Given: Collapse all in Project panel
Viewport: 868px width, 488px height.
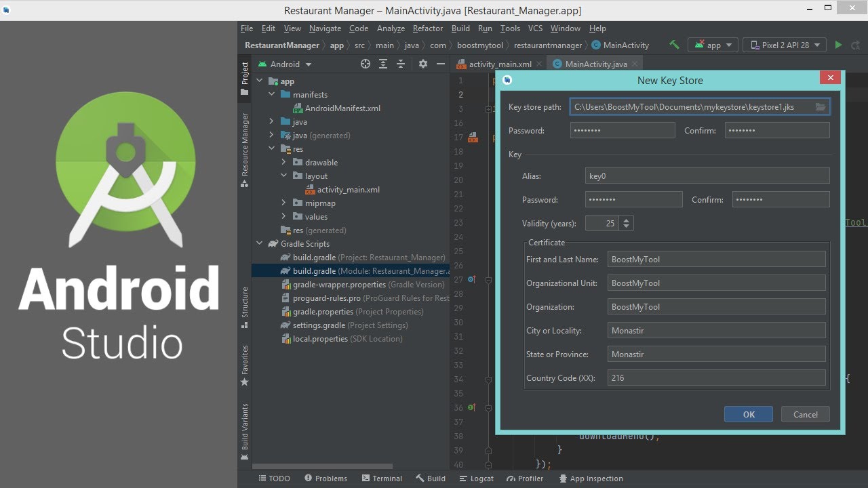Looking at the screenshot, I should coord(401,64).
